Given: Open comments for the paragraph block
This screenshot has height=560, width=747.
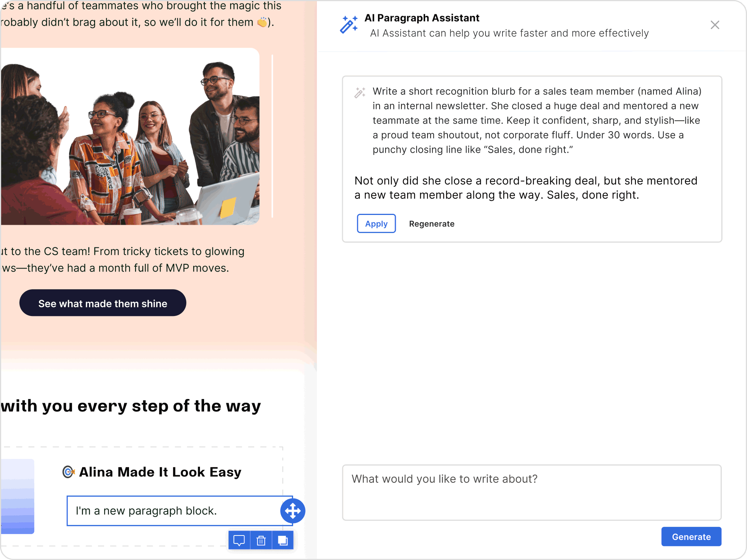Looking at the screenshot, I should coord(239,540).
